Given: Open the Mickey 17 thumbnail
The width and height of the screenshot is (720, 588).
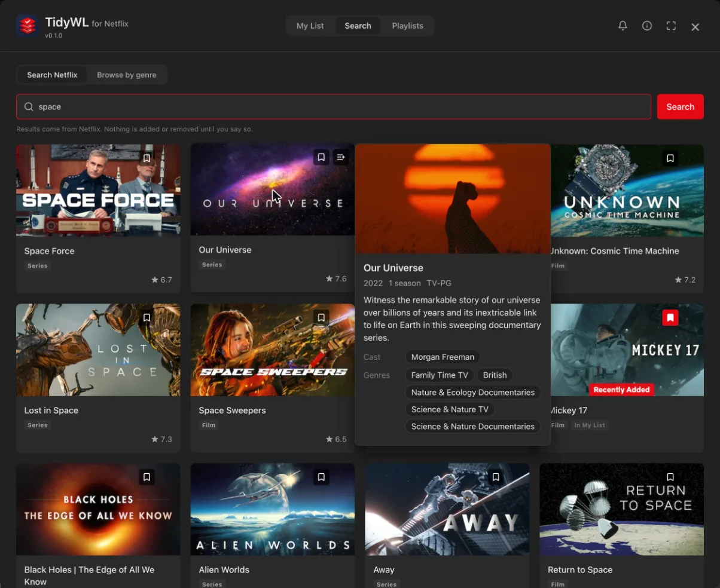Looking at the screenshot, I should (627, 350).
